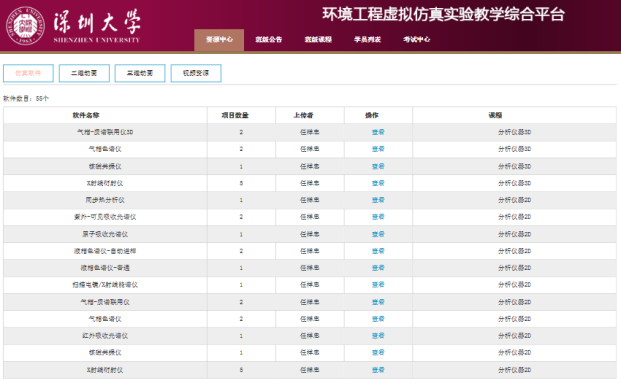Click the 原子吸收光谱仪 name cell
The height and width of the screenshot is (383, 621).
pyautogui.click(x=105, y=234)
